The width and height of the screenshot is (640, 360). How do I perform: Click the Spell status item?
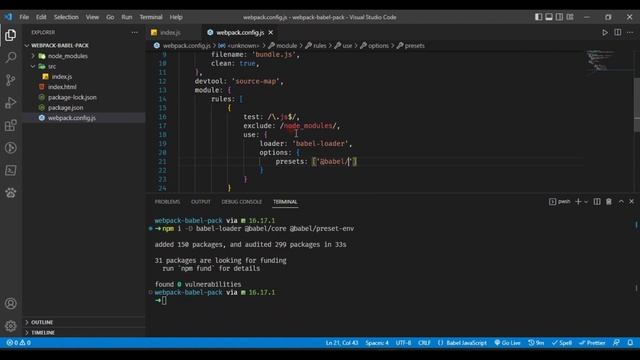point(562,343)
